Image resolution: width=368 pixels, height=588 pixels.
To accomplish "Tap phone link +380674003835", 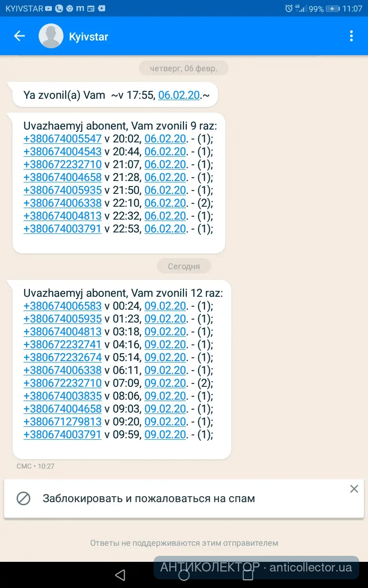I will click(x=63, y=396).
